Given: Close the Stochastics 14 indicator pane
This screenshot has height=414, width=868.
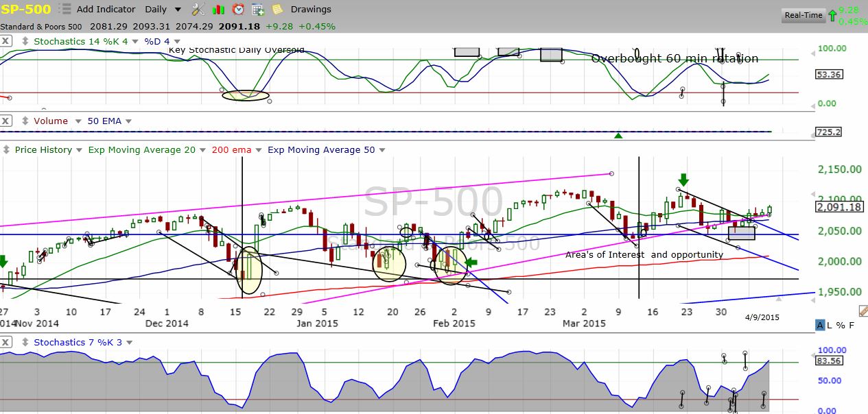Looking at the screenshot, I should (5, 41).
